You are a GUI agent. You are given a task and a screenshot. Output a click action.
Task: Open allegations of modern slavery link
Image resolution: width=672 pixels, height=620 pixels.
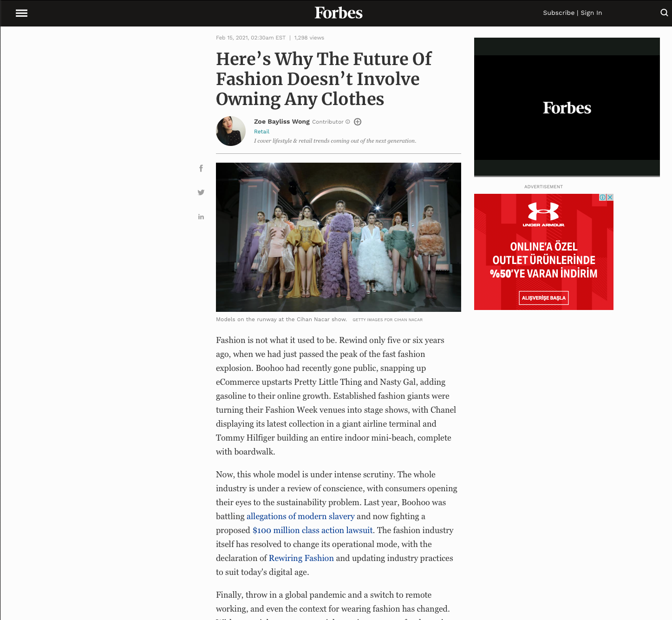pos(300,516)
